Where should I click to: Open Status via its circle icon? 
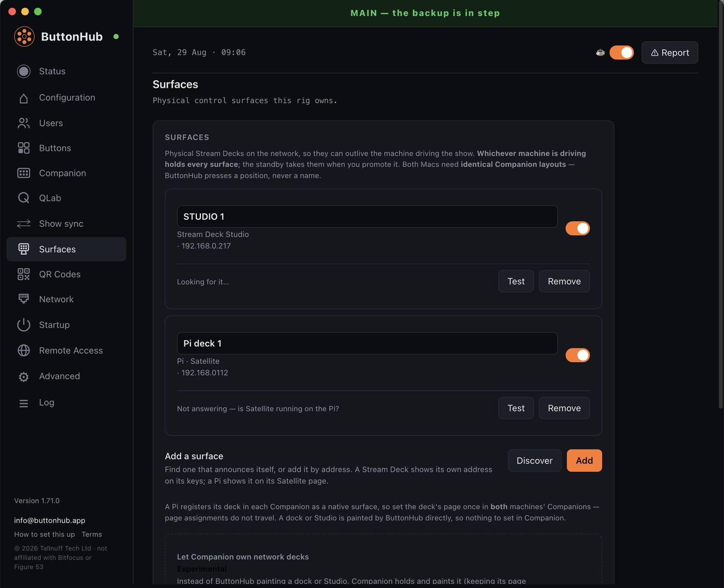tap(24, 71)
